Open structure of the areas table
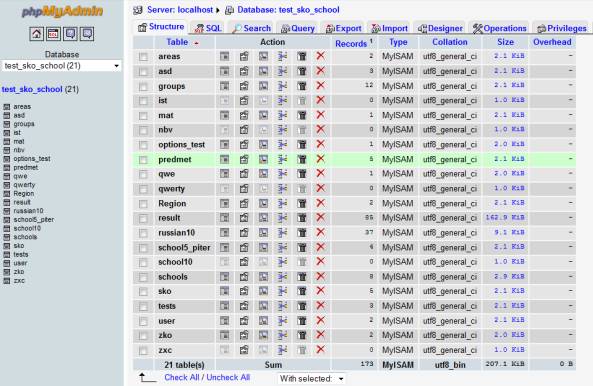 point(244,56)
